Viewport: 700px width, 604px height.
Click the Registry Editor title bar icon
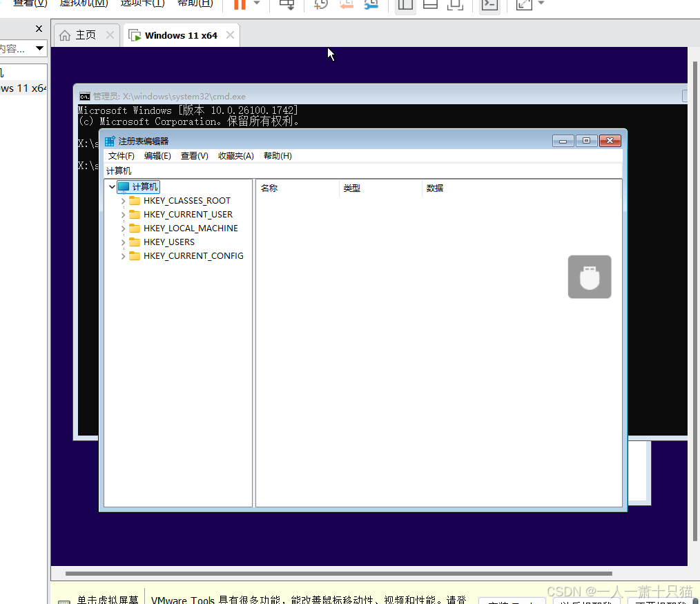click(x=110, y=142)
